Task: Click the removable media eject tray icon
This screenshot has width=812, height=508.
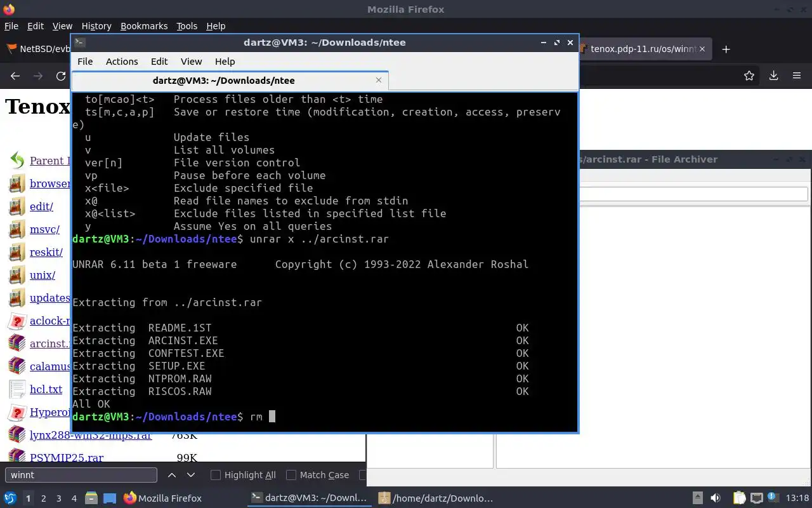Action: tap(698, 498)
